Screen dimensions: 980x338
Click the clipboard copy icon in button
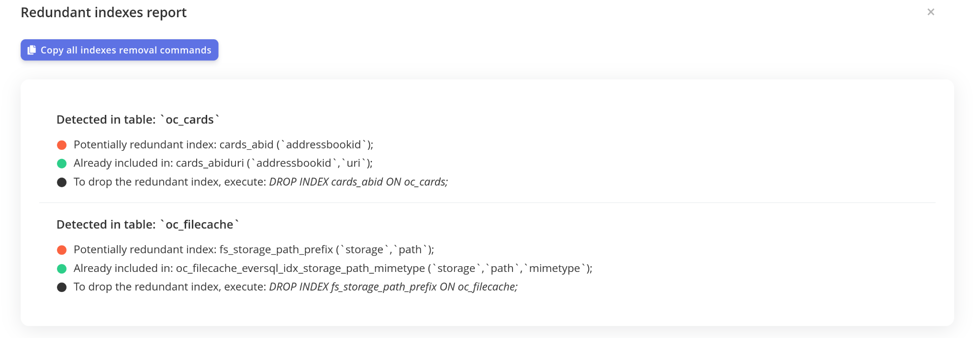coord(32,50)
